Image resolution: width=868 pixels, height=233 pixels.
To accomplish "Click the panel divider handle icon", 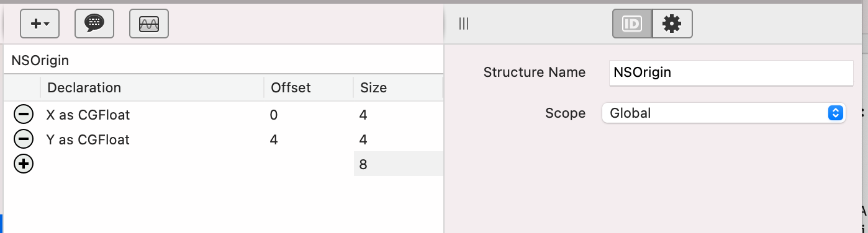I will [x=464, y=24].
